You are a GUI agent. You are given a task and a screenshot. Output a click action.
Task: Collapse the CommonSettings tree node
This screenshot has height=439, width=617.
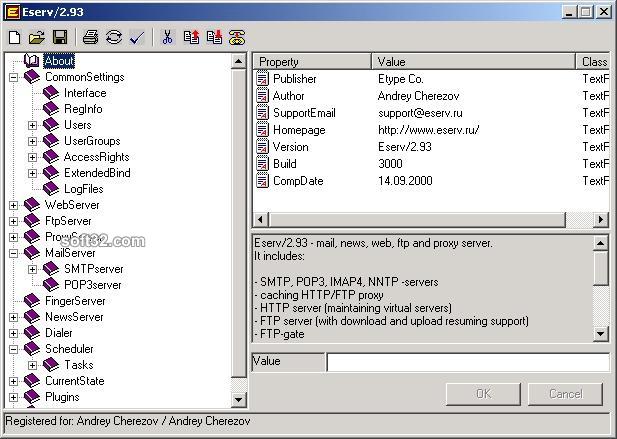click(13, 77)
